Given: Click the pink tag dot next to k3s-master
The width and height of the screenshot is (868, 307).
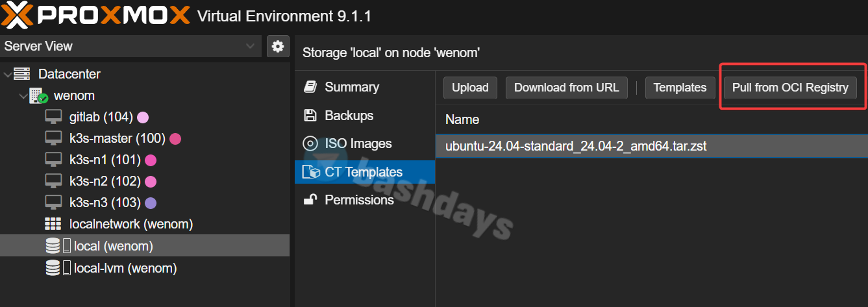Looking at the screenshot, I should tap(175, 138).
